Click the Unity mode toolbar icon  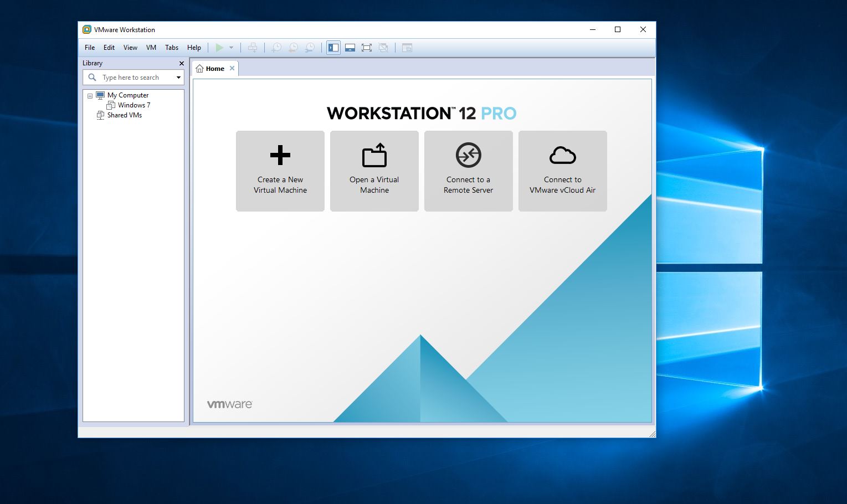point(383,48)
